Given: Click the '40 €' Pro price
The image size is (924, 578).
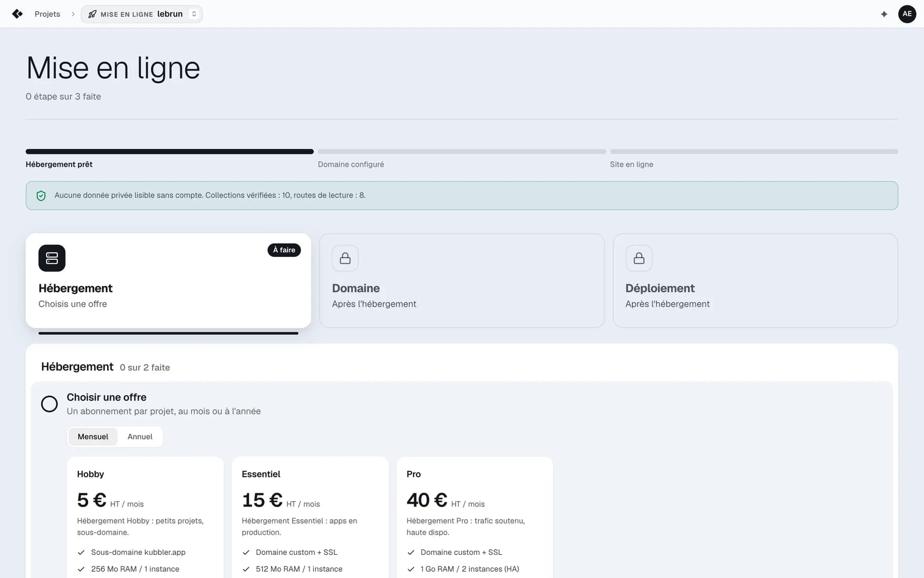Looking at the screenshot, I should pyautogui.click(x=427, y=500).
